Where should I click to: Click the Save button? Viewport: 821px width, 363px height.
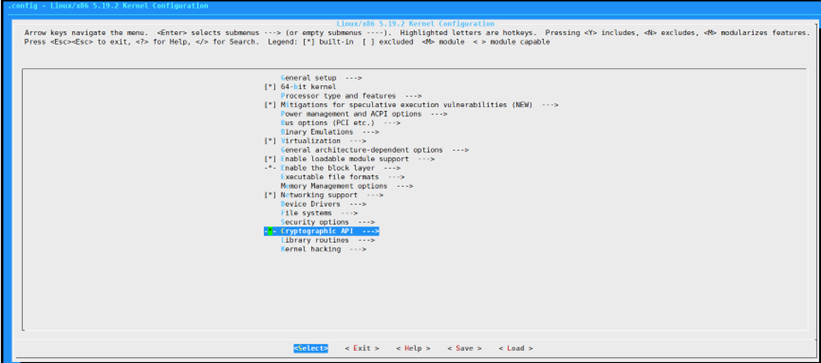point(464,348)
